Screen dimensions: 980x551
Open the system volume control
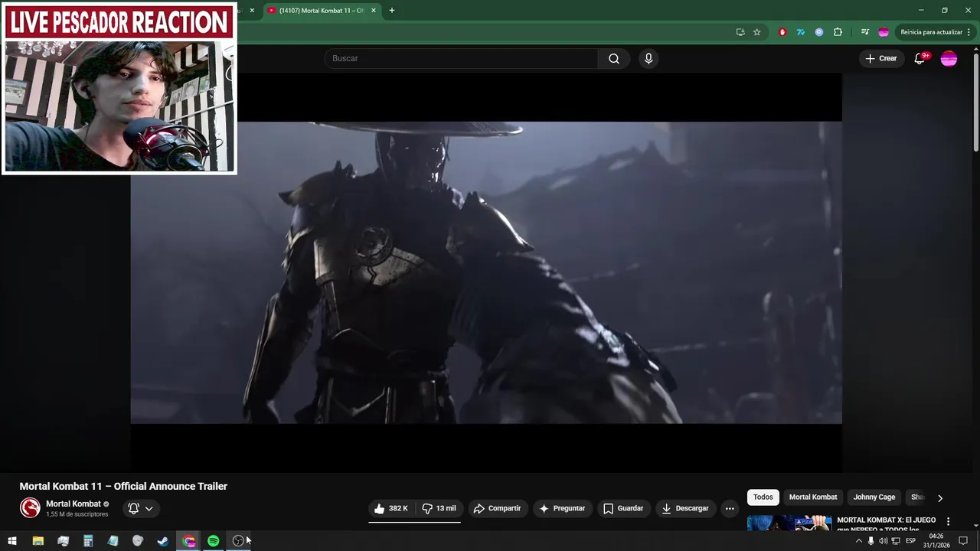click(883, 541)
